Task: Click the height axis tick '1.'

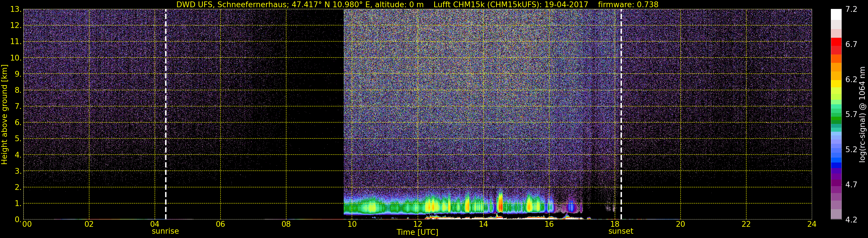Action: pos(18,203)
